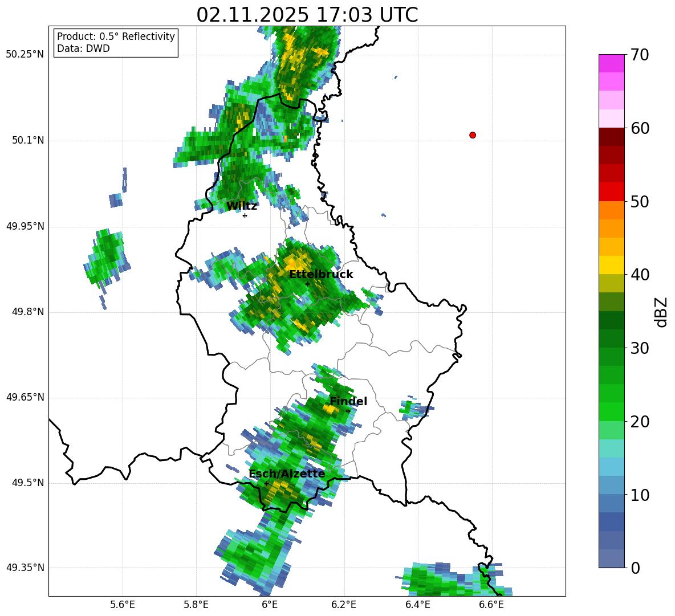Click the red dot radar marker

pyautogui.click(x=472, y=135)
